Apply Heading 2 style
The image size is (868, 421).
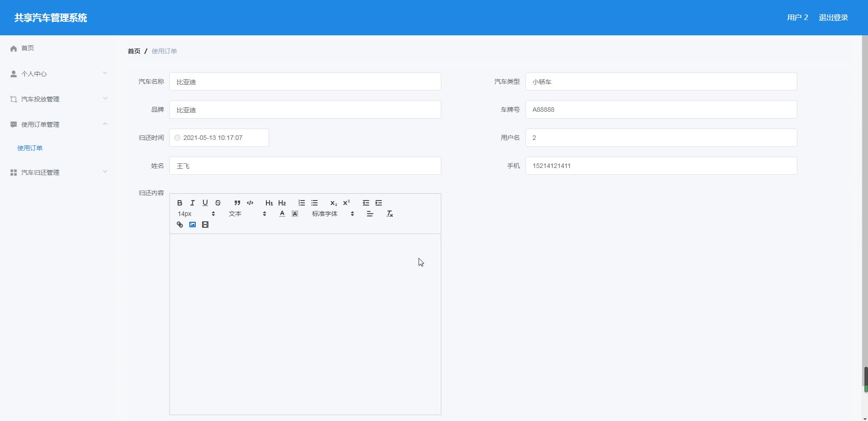(x=282, y=203)
